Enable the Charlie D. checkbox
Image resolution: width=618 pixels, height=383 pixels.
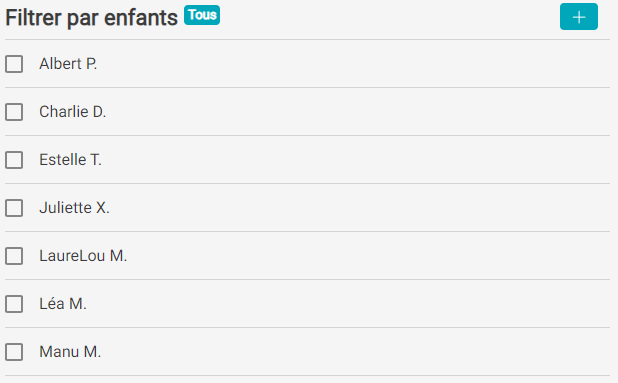point(14,112)
